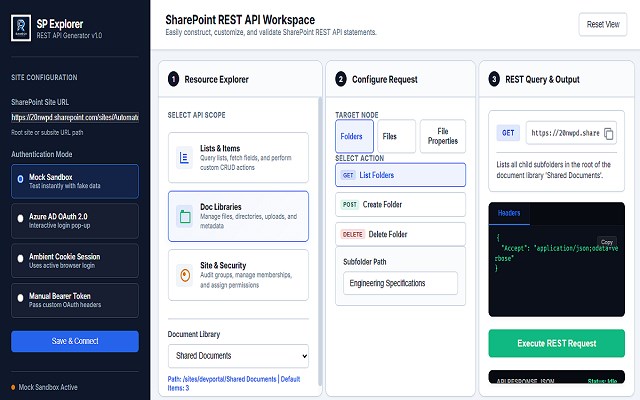Click the Doc Libraries folder icon
This screenshot has height=400, width=640.
185,216
